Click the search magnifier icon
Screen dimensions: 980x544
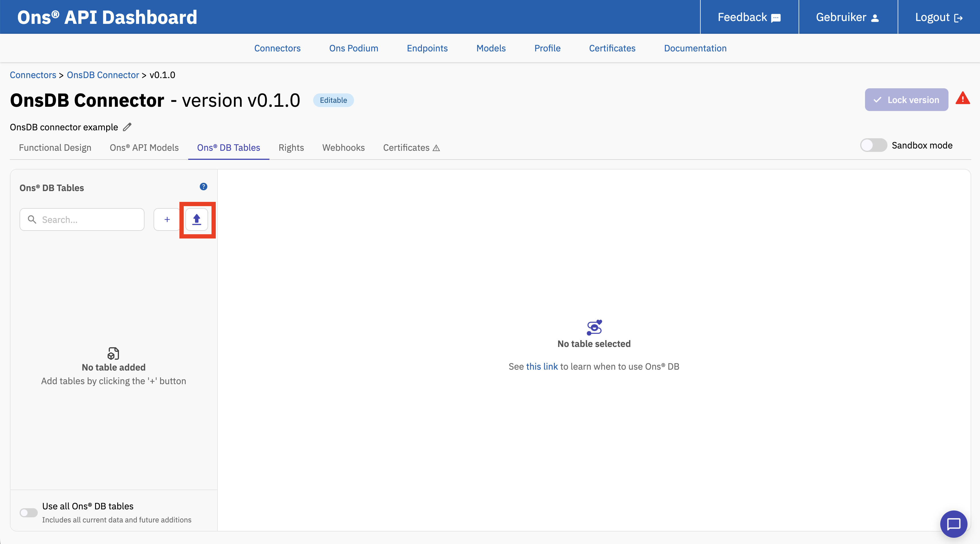(x=32, y=219)
